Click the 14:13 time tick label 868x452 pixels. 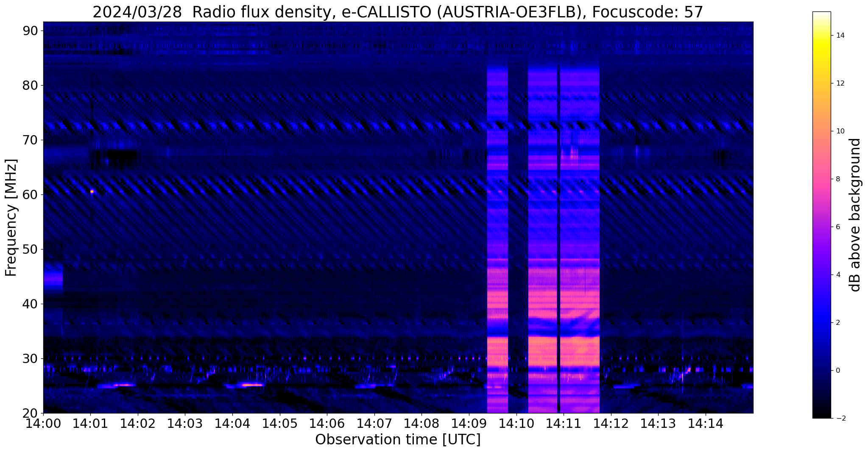click(658, 424)
